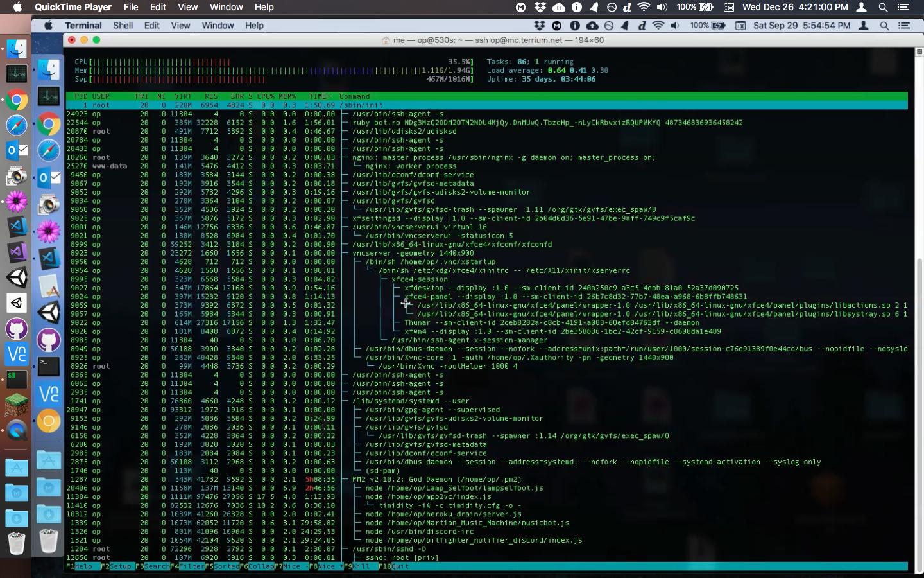The image size is (924, 578).
Task: Open Safari from the outer dock
Action: [16, 125]
